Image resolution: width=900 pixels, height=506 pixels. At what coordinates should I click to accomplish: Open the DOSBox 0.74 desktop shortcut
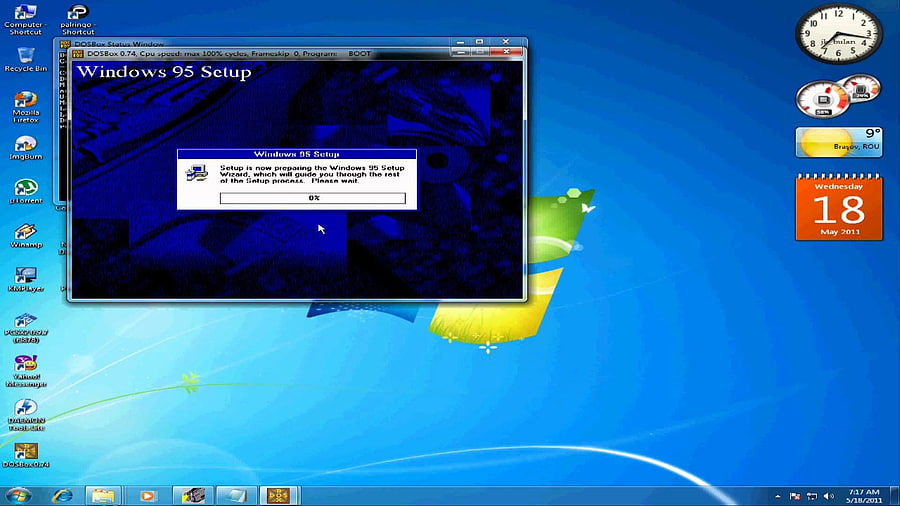click(x=25, y=455)
